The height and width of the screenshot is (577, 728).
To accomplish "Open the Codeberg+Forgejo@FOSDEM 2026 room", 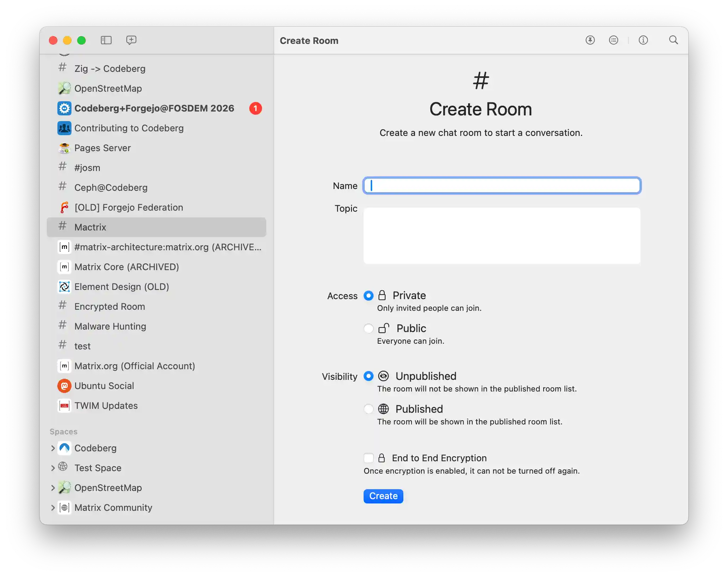I will [154, 108].
